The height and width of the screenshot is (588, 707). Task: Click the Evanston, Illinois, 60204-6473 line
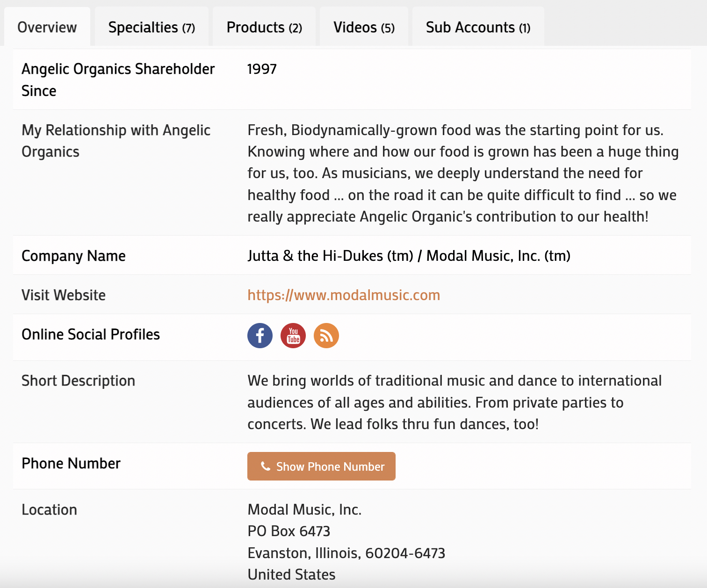click(x=346, y=553)
